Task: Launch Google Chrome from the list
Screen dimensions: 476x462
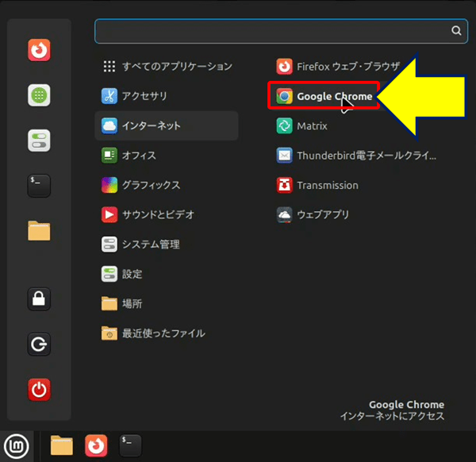Action: pyautogui.click(x=324, y=96)
